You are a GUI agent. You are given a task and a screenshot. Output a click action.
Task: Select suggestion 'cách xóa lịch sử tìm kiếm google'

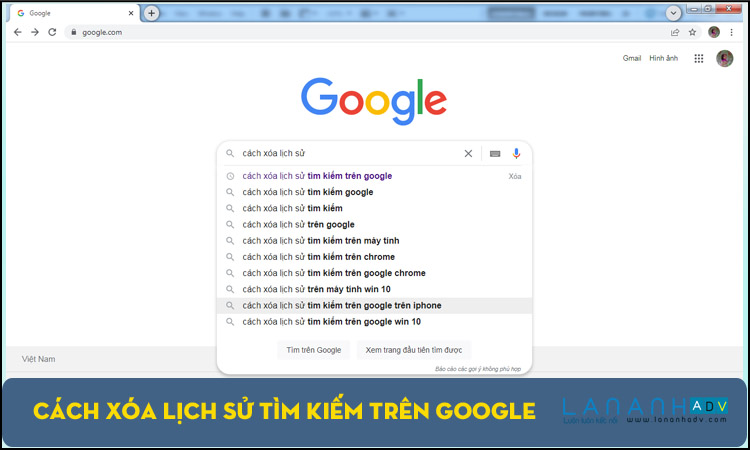[x=374, y=192]
